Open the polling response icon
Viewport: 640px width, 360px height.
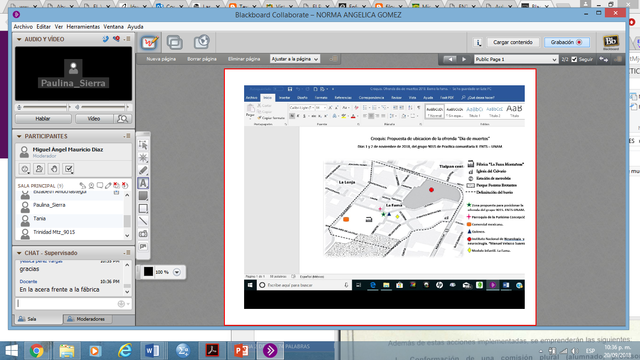69,169
